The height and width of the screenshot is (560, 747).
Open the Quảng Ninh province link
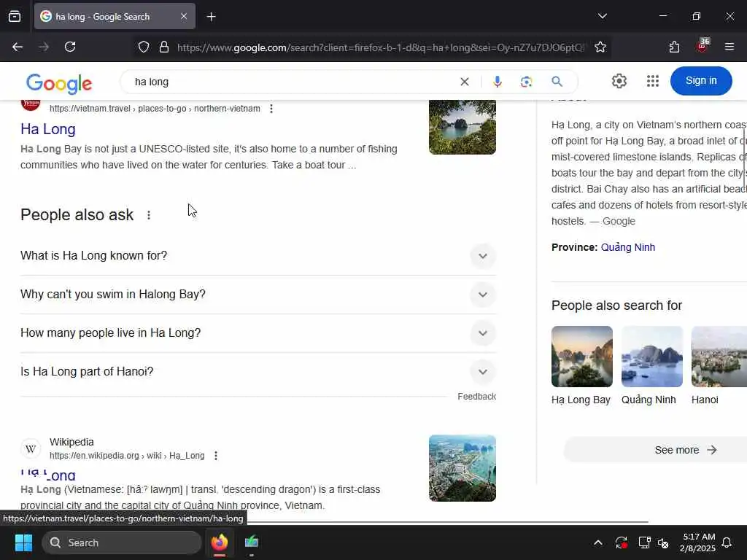627,248
